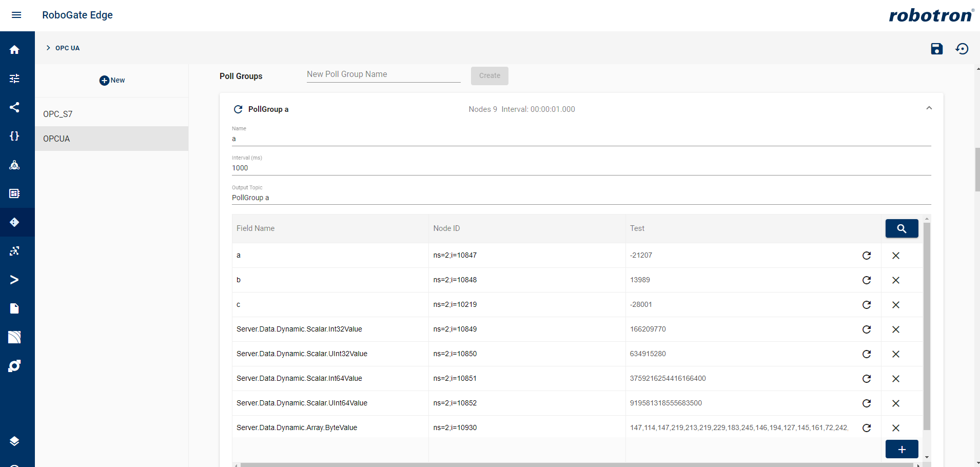The image size is (980, 467).
Task: Collapse the PollGroup a panel
Action: click(929, 108)
